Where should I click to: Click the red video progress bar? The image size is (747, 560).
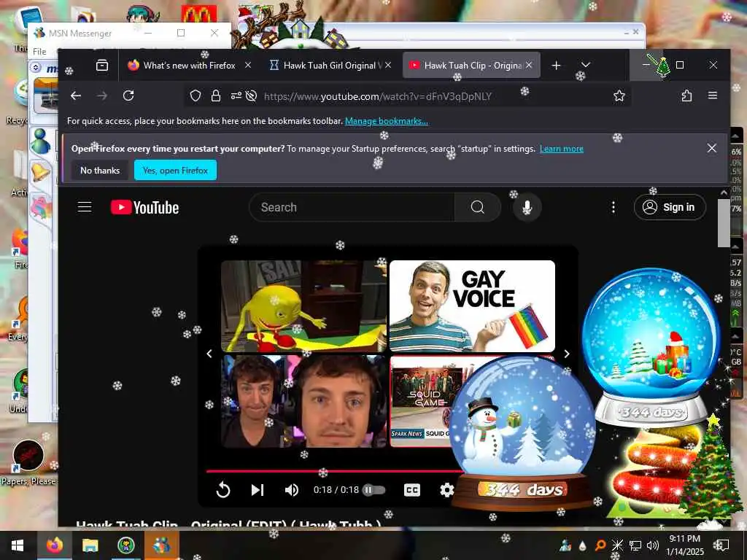[333, 472]
